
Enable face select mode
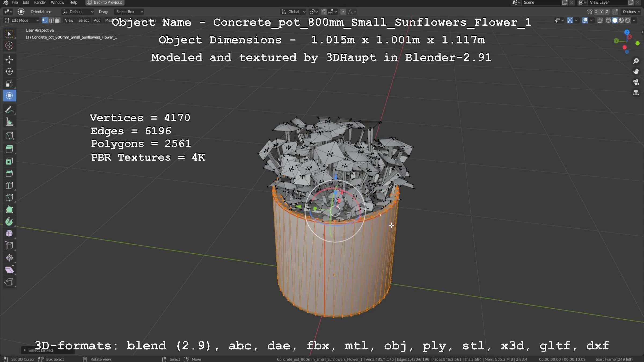[x=57, y=20]
